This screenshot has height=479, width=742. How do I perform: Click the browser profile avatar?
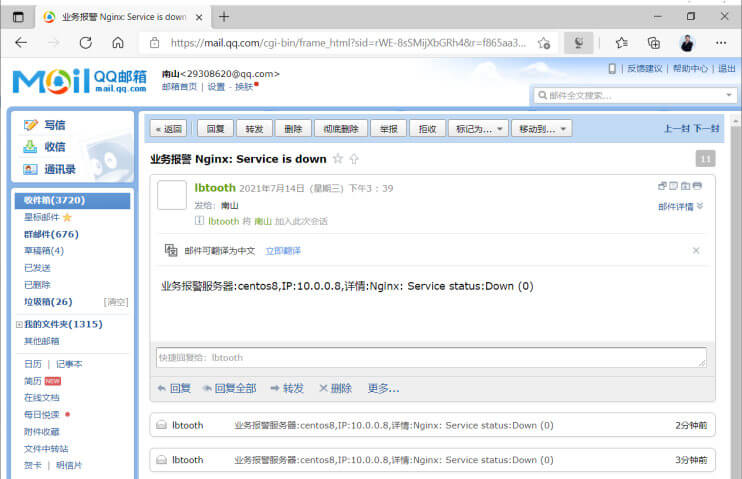(x=687, y=43)
